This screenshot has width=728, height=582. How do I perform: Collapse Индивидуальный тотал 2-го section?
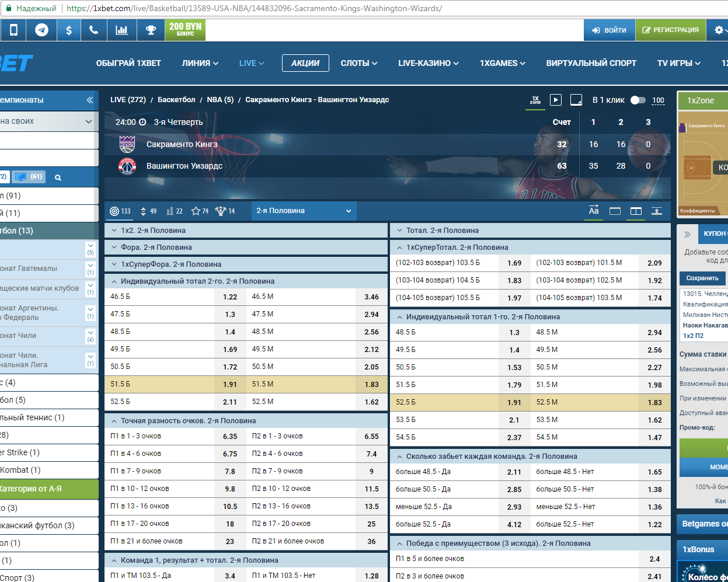coord(246,281)
